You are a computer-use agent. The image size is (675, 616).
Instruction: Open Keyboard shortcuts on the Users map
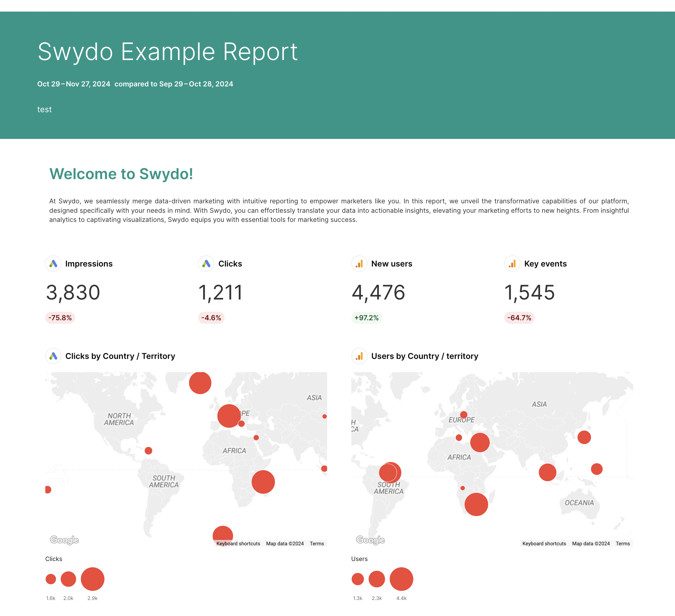[x=544, y=543]
